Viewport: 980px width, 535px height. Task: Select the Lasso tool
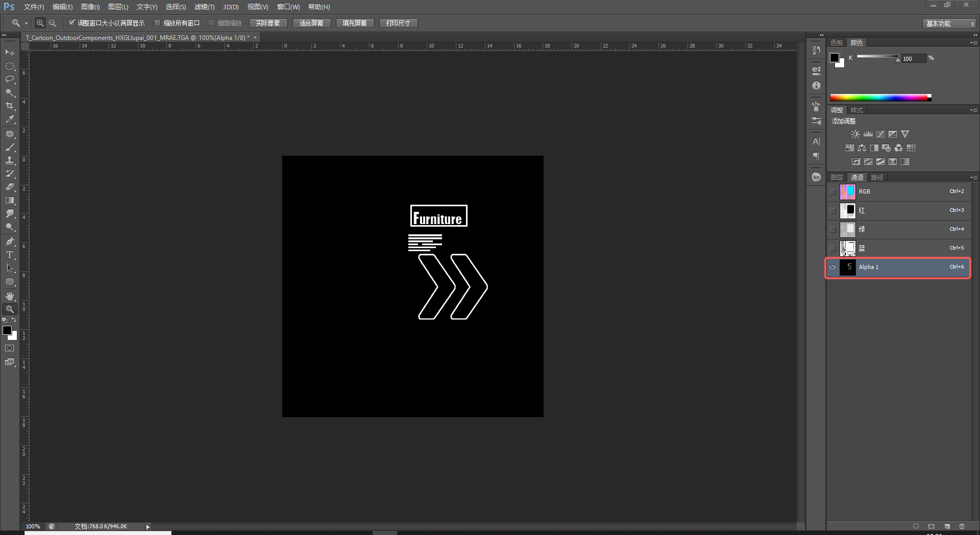[10, 79]
